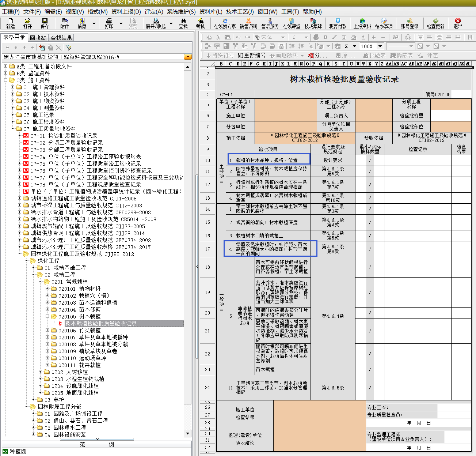Open the line style dropdown
The image size is (476, 456).
(x=411, y=46)
